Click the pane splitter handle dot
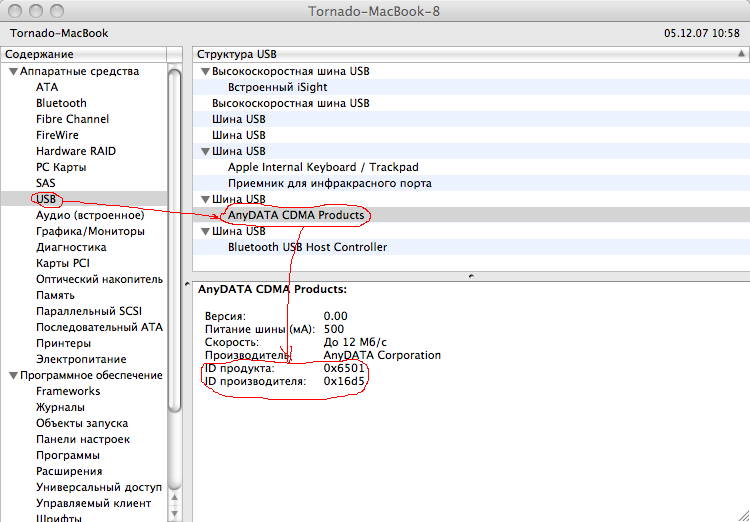 [x=471, y=275]
